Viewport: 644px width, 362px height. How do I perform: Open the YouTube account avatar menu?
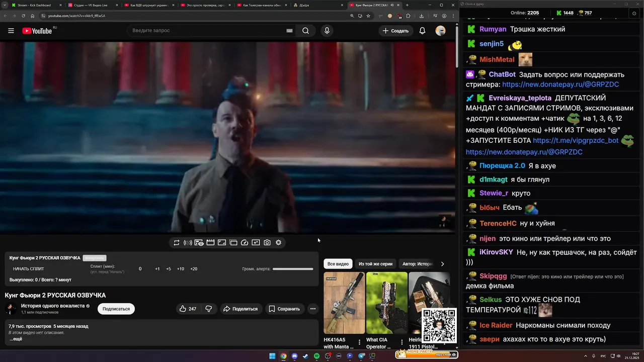440,31
